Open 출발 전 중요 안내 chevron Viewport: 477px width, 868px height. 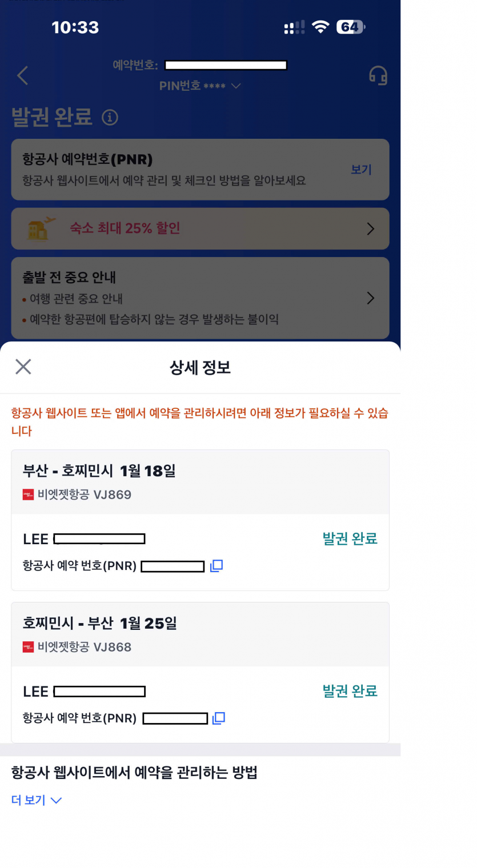coord(370,298)
